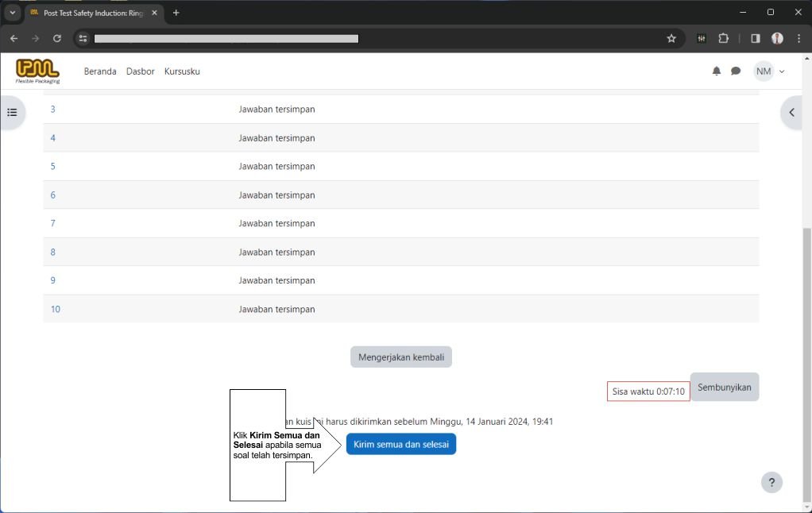Click the page vertical scrollbar
The width and height of the screenshot is (812, 513).
[x=806, y=357]
